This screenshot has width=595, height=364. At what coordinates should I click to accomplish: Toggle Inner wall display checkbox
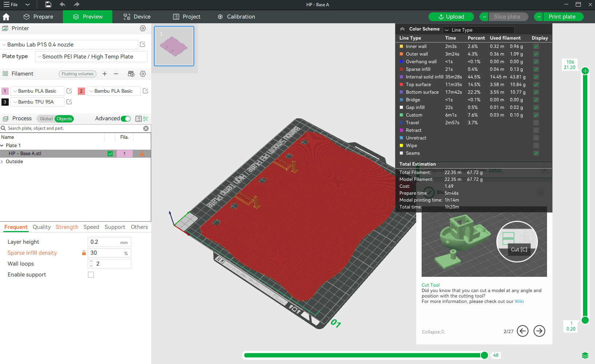[536, 46]
